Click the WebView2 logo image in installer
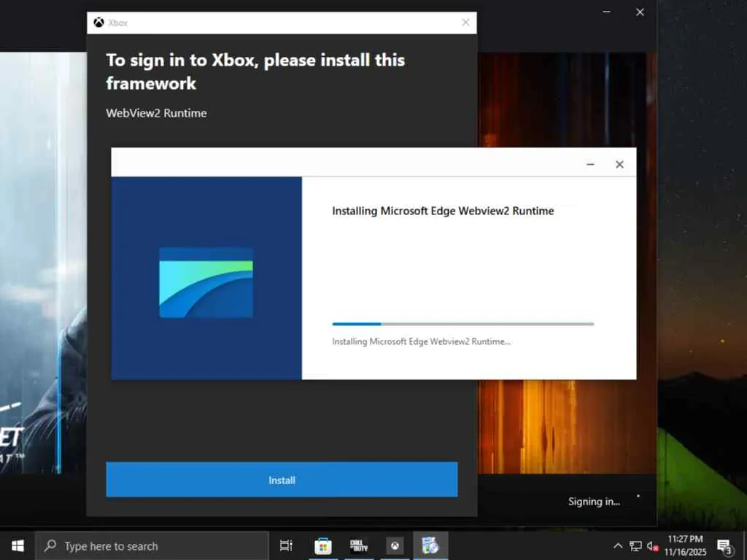Image resolution: width=747 pixels, height=560 pixels. (206, 282)
